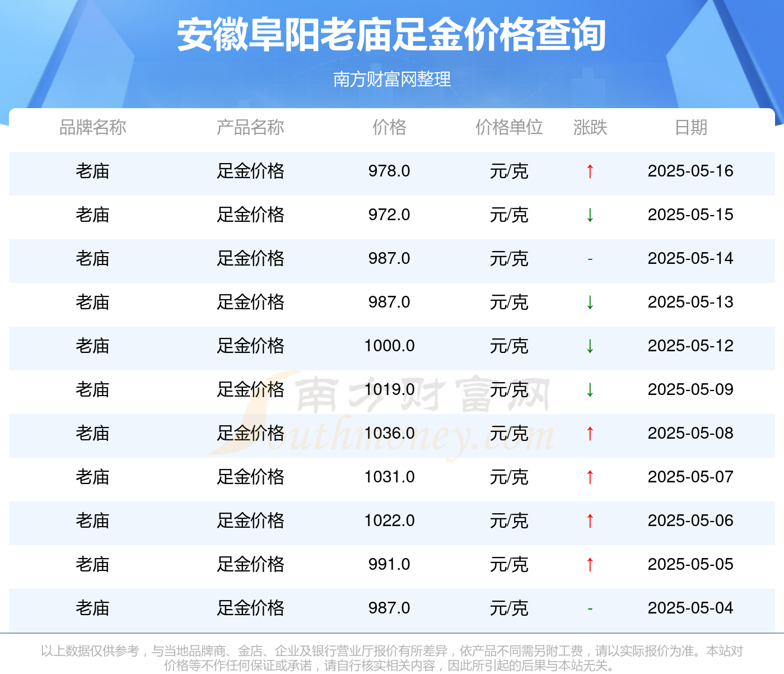Click the red up arrow for 2025-05-08

pos(590,434)
